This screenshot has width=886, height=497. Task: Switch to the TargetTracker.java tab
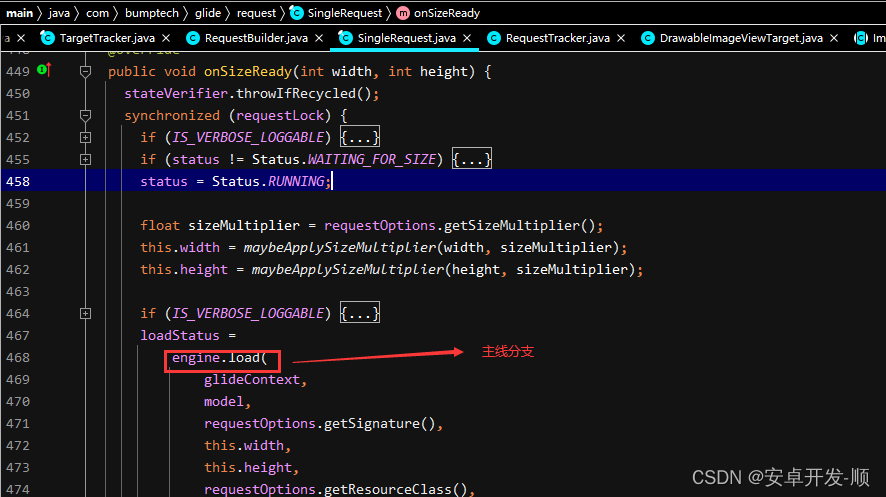pyautogui.click(x=103, y=38)
